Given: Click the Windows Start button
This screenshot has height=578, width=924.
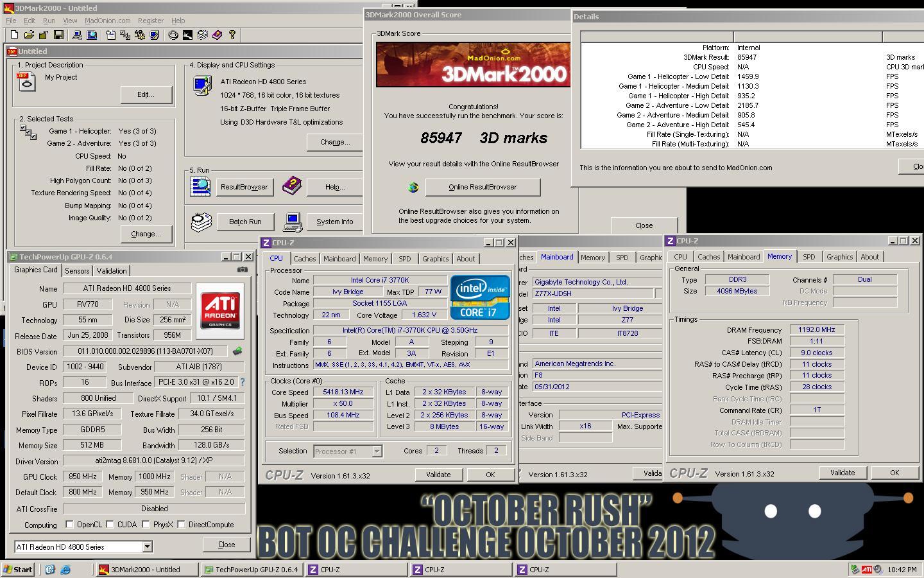Looking at the screenshot, I should pos(18,569).
